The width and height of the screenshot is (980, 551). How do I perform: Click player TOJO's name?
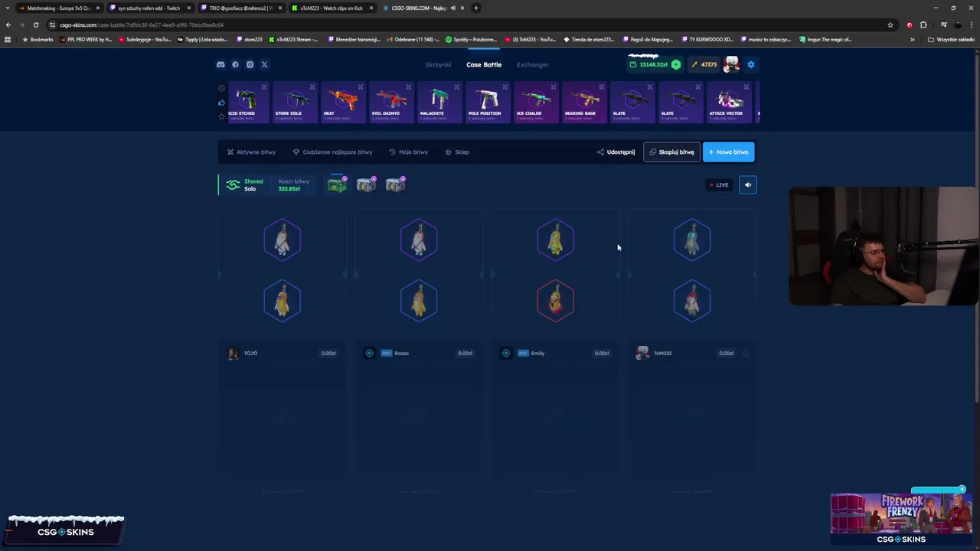point(250,353)
